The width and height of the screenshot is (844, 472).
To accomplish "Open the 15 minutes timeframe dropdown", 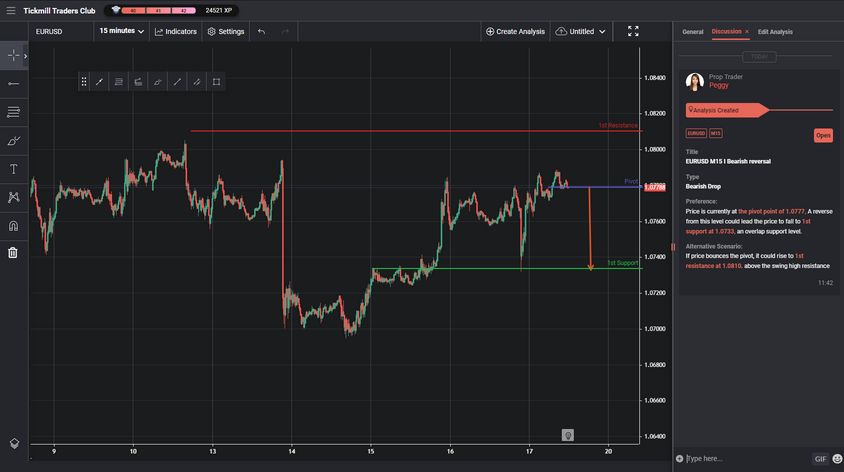I will [x=121, y=31].
